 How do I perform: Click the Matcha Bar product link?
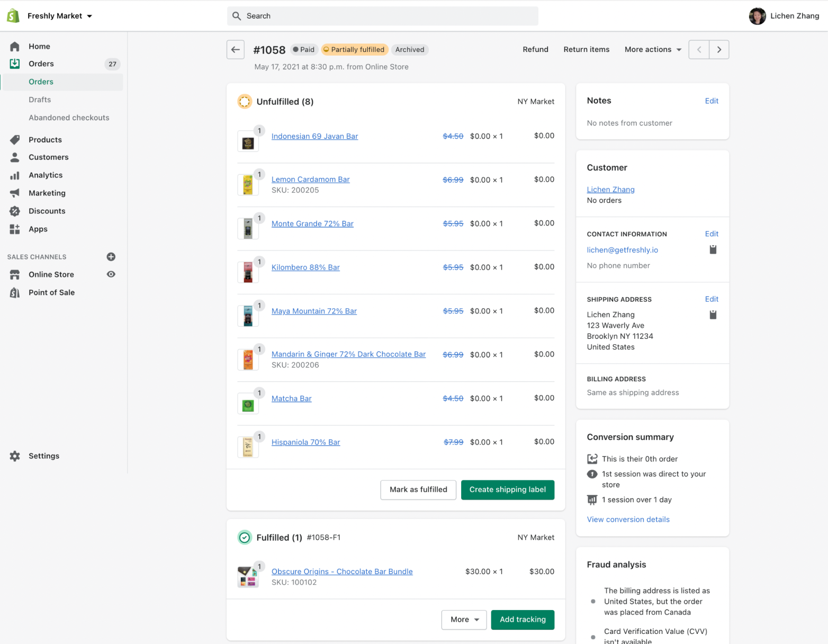(x=292, y=399)
